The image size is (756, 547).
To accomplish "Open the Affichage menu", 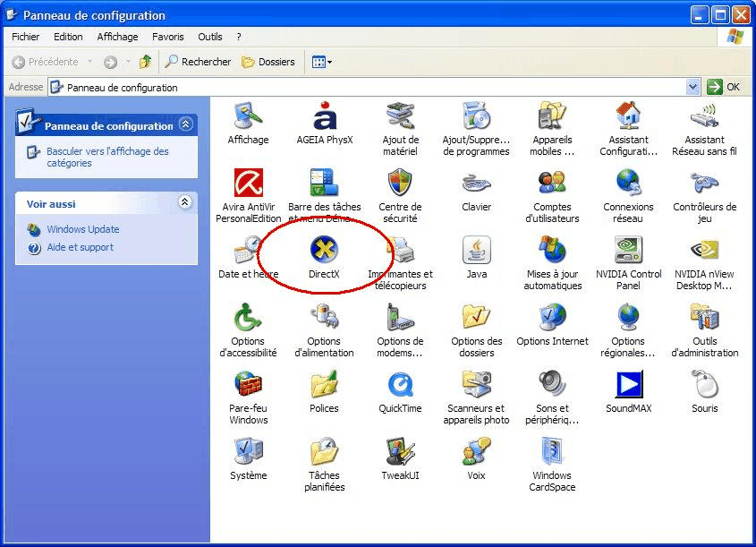I will [117, 37].
